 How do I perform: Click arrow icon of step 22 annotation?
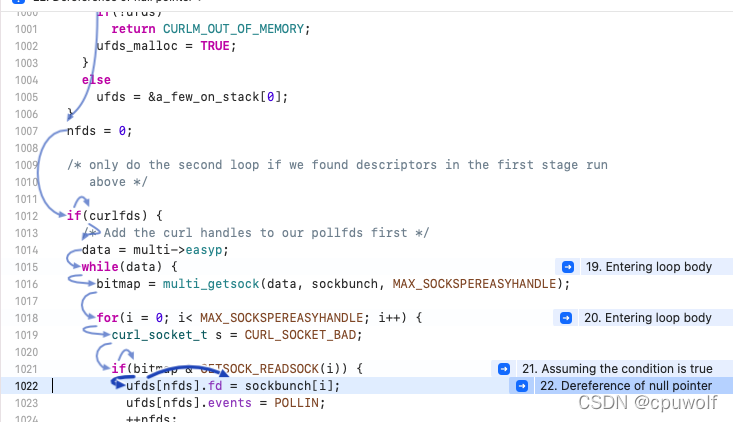point(522,386)
